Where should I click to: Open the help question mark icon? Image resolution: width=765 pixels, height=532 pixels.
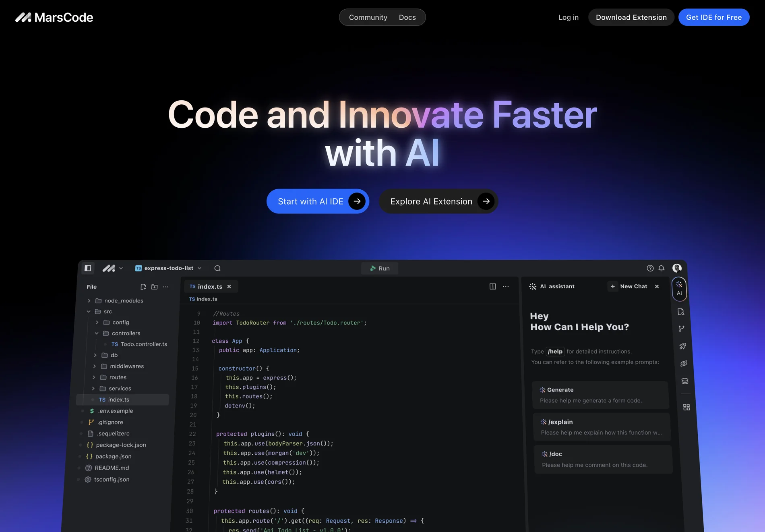(x=650, y=268)
